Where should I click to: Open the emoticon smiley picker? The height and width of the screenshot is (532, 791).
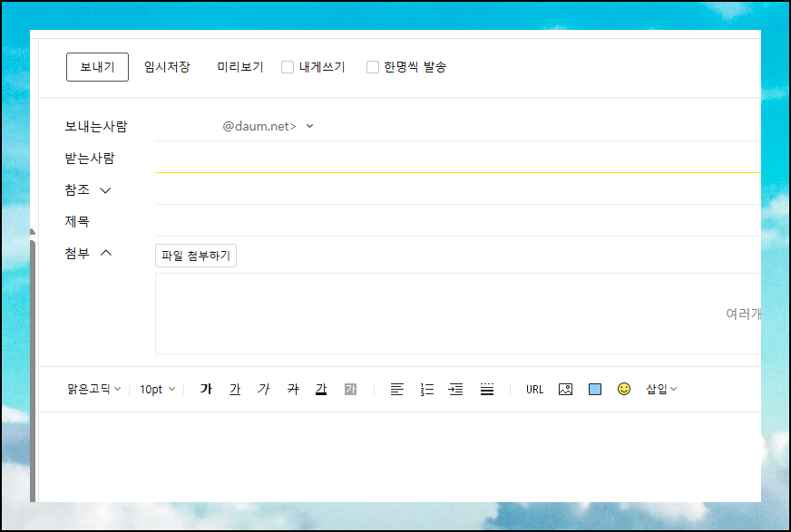(x=624, y=389)
